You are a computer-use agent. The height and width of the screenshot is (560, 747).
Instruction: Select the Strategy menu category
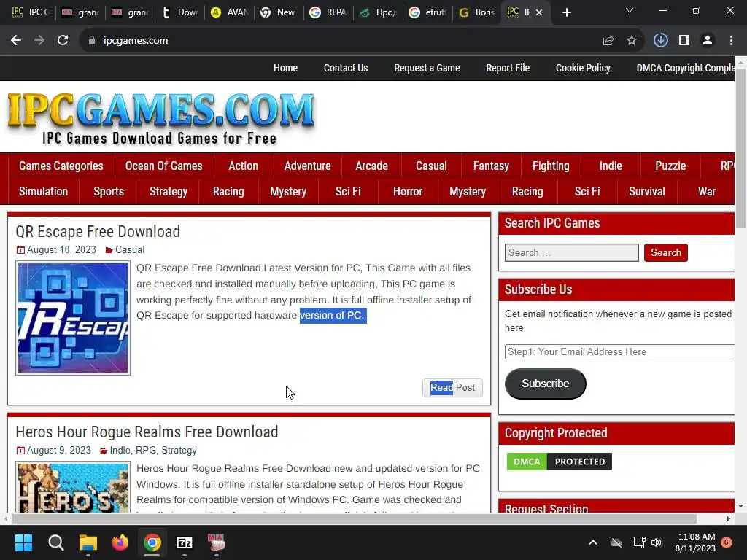click(x=169, y=192)
